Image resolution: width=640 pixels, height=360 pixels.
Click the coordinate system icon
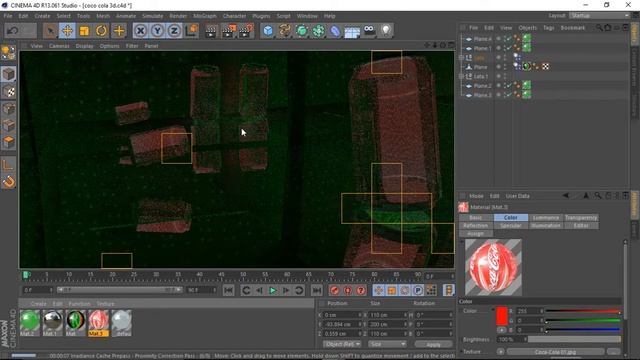[x=191, y=31]
